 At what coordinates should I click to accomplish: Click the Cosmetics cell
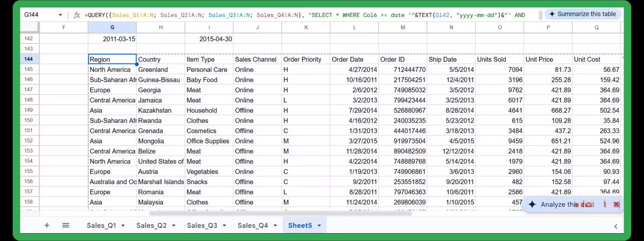click(209, 131)
